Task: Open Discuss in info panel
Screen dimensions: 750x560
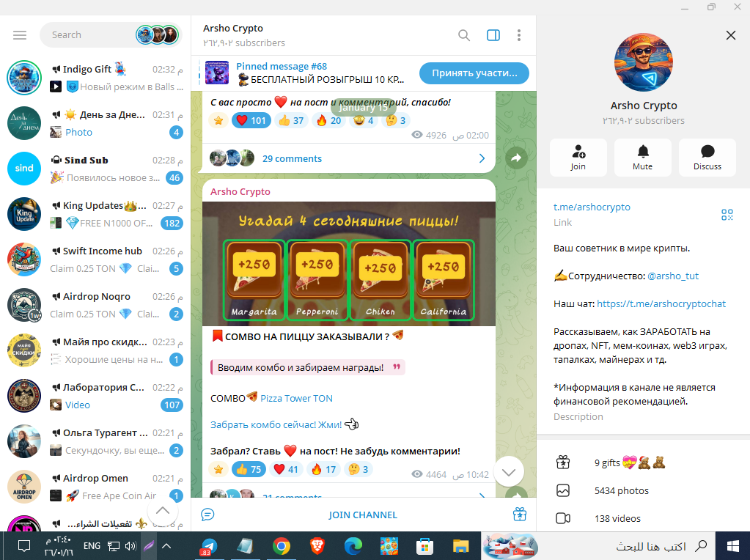Action: point(707,158)
